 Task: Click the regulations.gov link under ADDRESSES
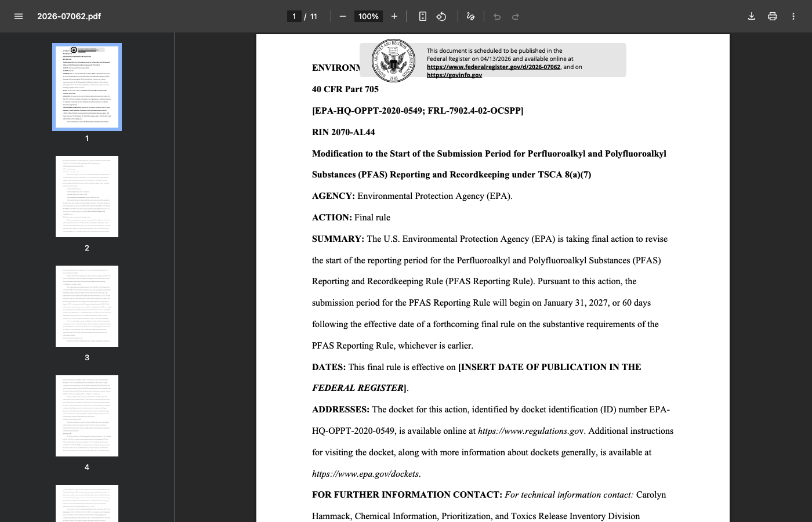tap(527, 431)
